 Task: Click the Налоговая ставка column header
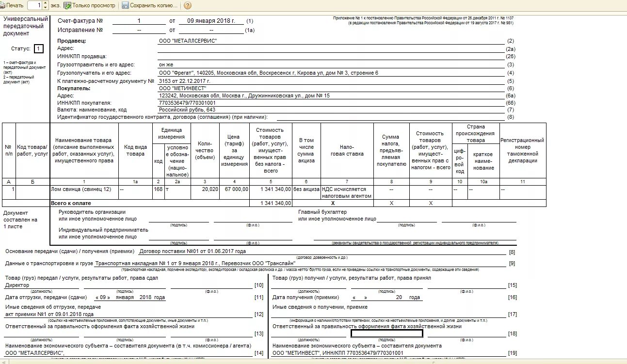[x=347, y=150]
